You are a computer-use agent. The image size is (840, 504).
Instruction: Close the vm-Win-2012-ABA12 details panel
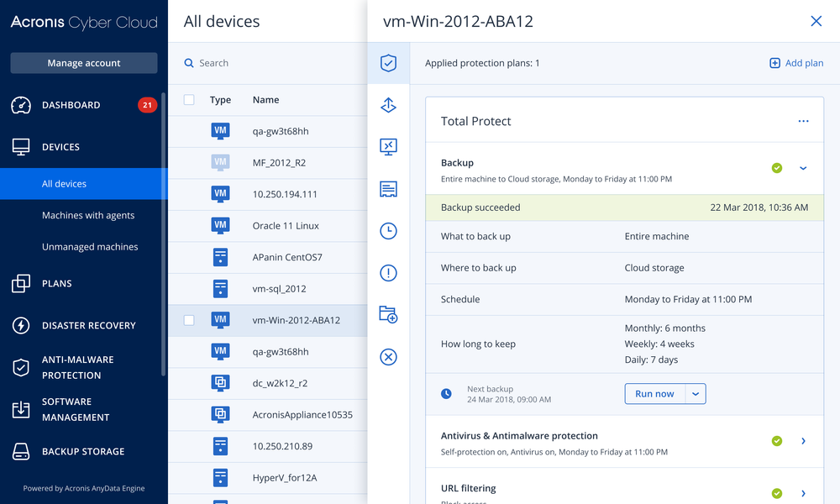[816, 21]
